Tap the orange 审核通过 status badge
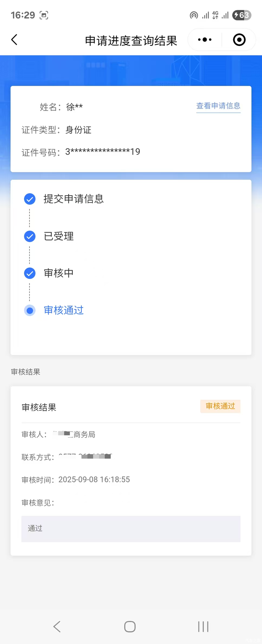Image resolution: width=262 pixels, height=644 pixels. tap(220, 406)
